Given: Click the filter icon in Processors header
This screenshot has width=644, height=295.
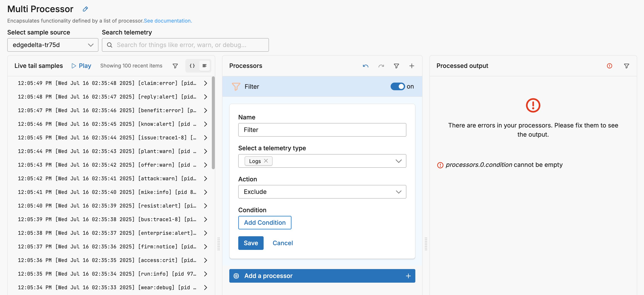Looking at the screenshot, I should pos(396,66).
